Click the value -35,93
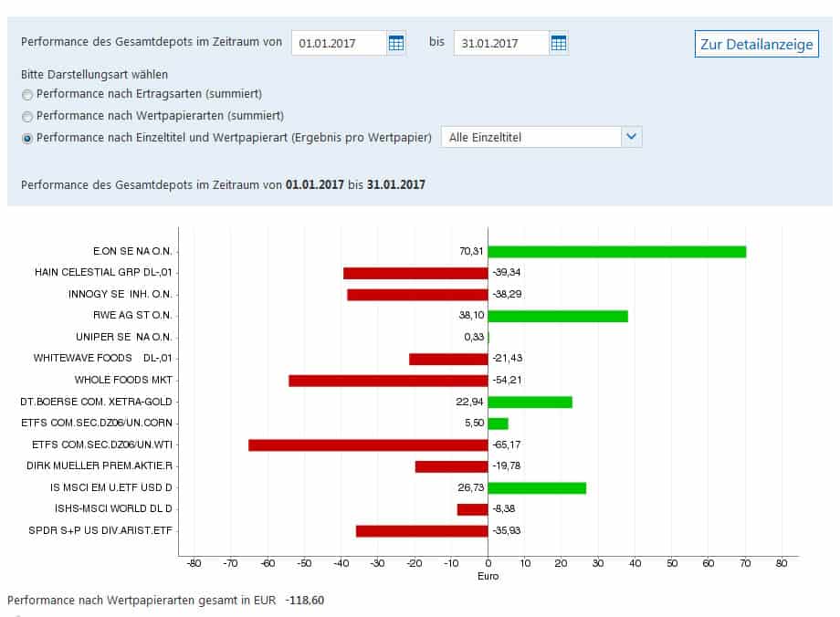 [506, 531]
